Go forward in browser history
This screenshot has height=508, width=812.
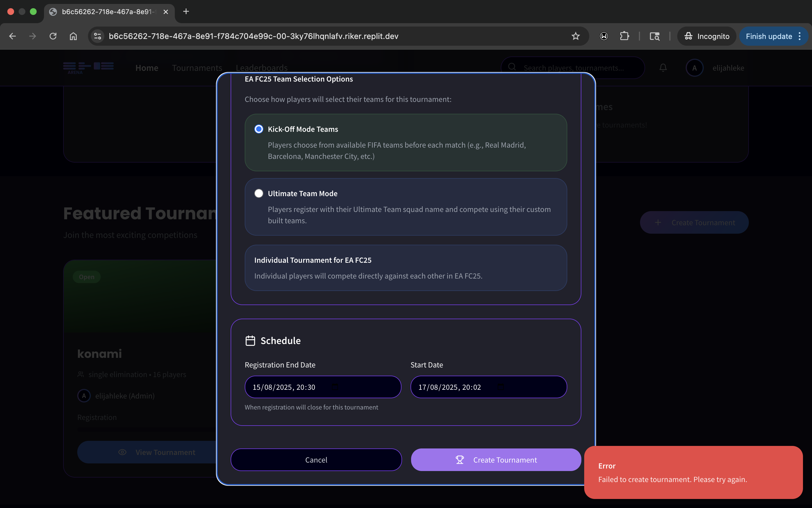click(32, 36)
